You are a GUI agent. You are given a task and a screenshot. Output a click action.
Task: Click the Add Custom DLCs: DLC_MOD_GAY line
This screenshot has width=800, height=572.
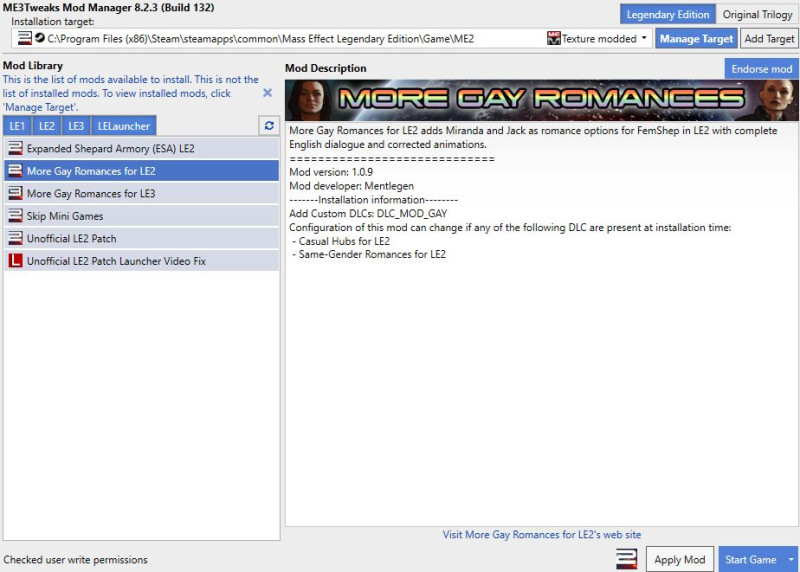point(368,213)
